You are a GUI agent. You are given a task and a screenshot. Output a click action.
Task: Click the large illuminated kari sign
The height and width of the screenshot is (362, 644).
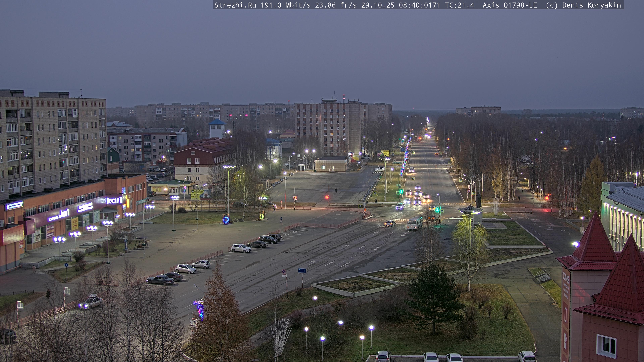pyautogui.click(x=115, y=200)
